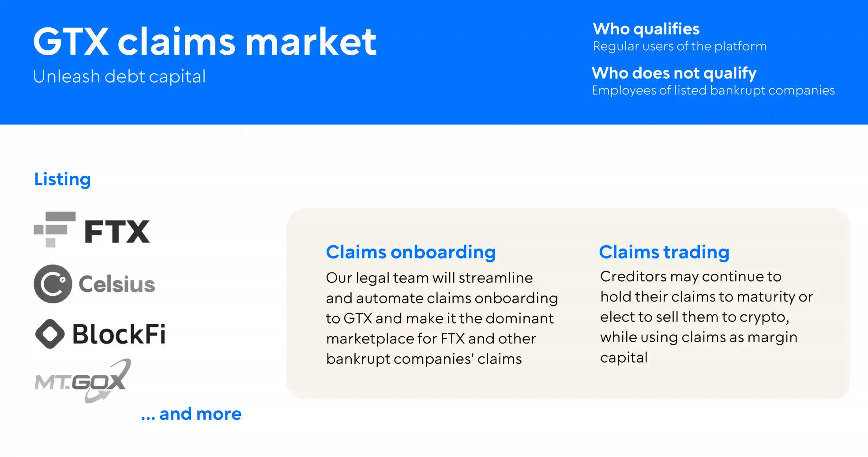This screenshot has height=457, width=868.
Task: Click the Mt. Gox logo
Action: tap(83, 381)
